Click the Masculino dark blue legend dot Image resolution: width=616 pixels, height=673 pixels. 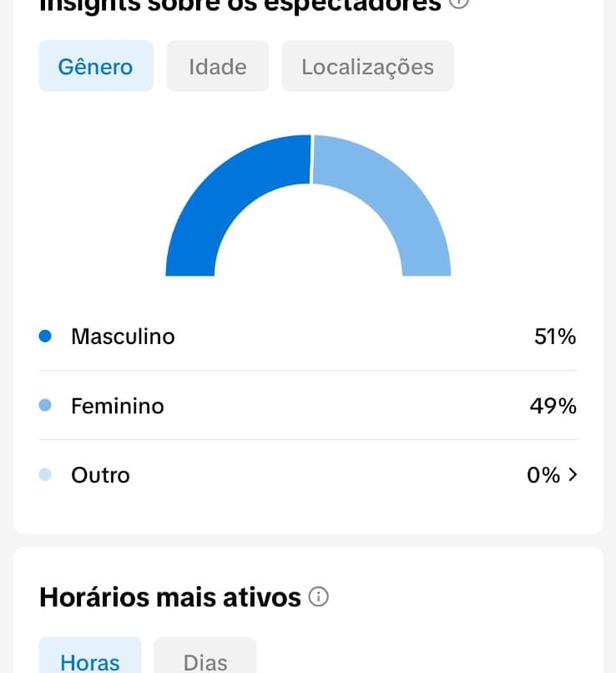click(45, 336)
